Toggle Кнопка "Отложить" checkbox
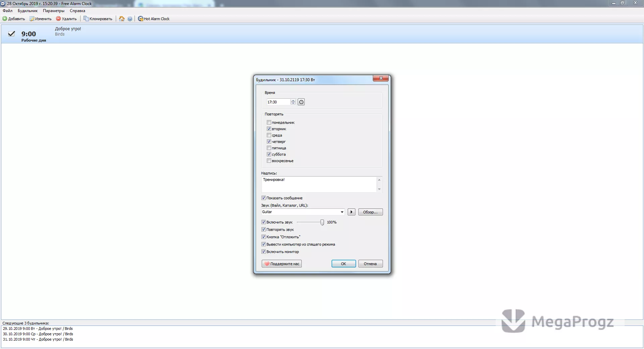This screenshot has height=349, width=644. coord(263,237)
